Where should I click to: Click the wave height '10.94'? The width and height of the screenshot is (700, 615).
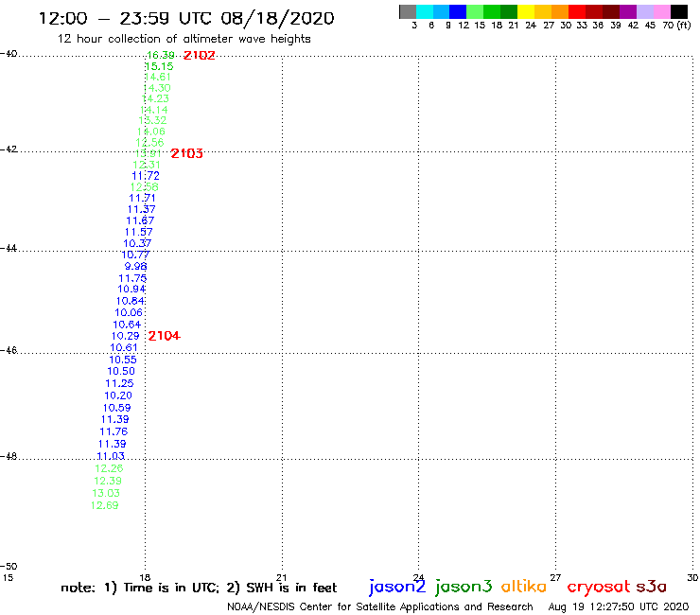[x=131, y=290]
